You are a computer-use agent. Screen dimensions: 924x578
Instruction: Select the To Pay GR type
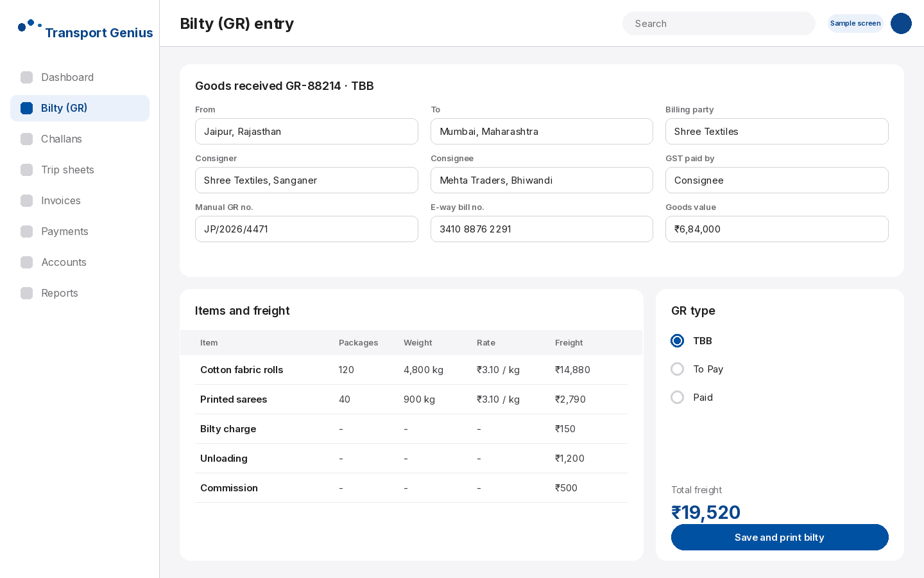click(x=677, y=369)
